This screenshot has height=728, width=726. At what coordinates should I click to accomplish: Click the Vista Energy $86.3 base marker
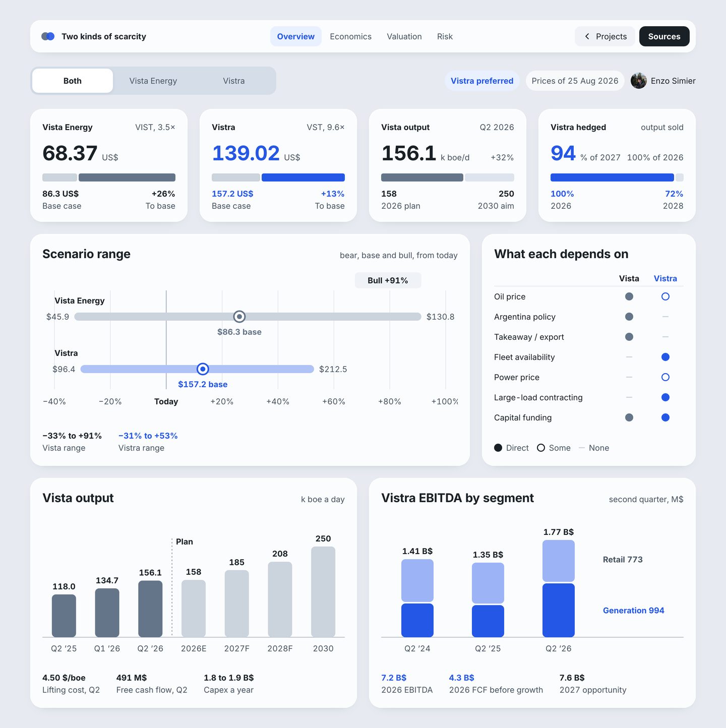click(x=239, y=317)
